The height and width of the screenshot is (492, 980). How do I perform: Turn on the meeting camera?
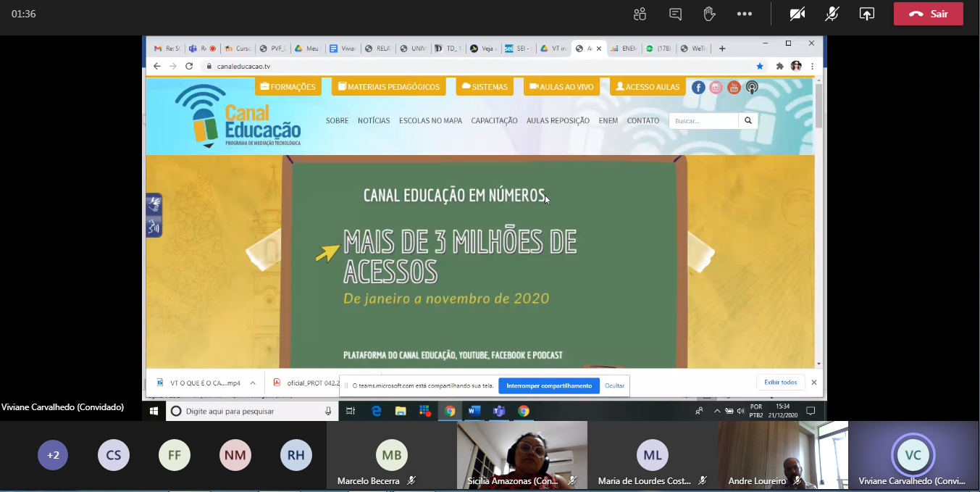[797, 14]
